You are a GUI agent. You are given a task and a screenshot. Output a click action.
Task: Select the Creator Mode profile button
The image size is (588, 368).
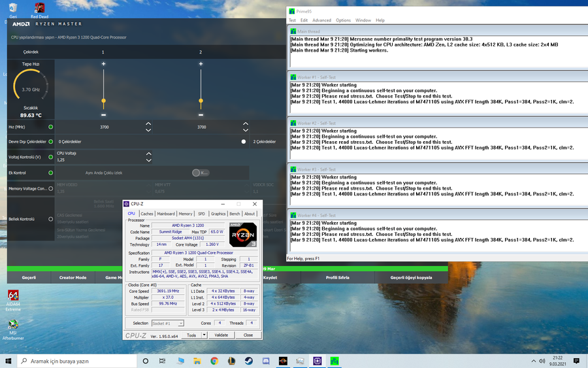pyautogui.click(x=73, y=278)
